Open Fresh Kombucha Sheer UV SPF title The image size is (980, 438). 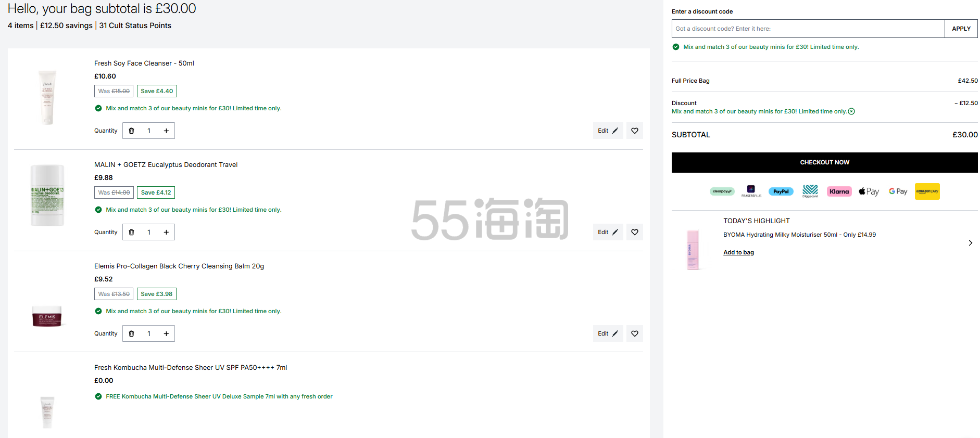tap(191, 368)
